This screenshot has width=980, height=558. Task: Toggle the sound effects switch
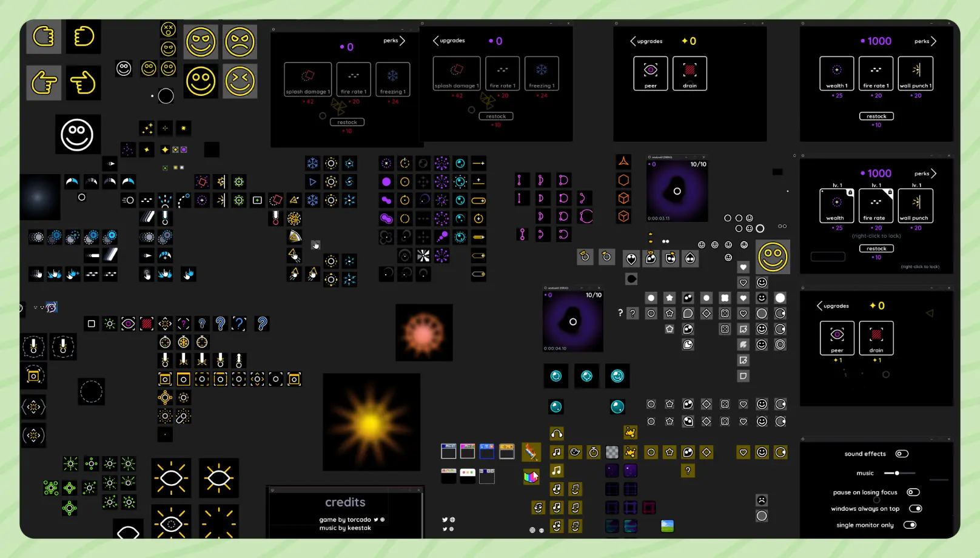(x=902, y=454)
